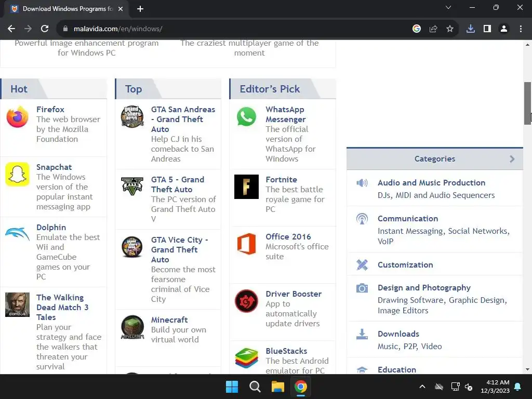Image resolution: width=532 pixels, height=399 pixels.
Task: Toggle Chrome side panel
Action: tap(487, 29)
